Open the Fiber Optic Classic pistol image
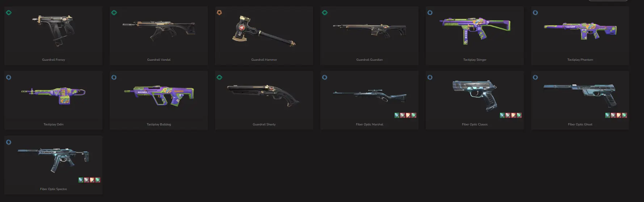Viewport: 644px width, 202px height. [x=475, y=95]
